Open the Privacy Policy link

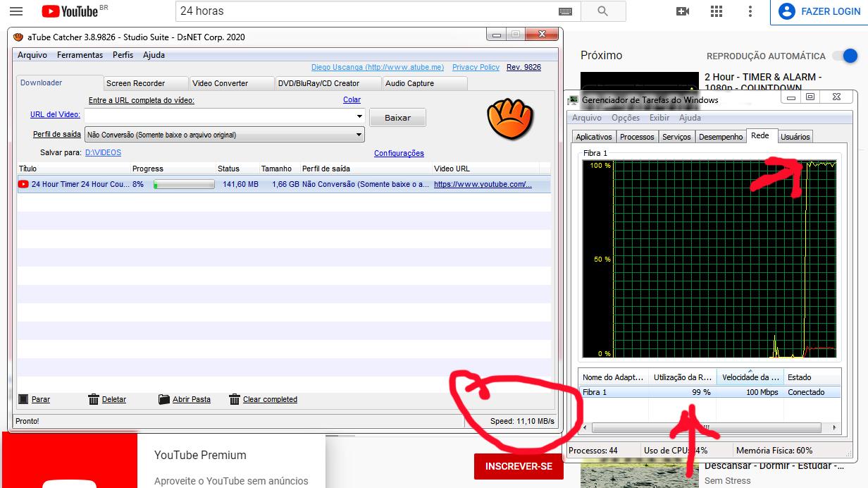[x=476, y=67]
